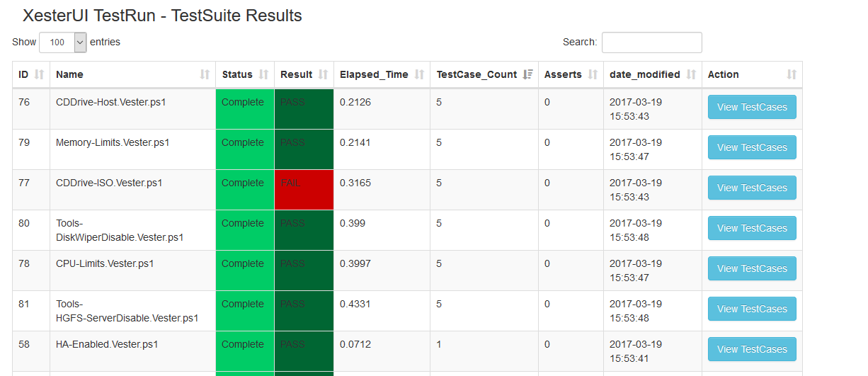This screenshot has width=868, height=376.
Task: Sort by Status using its sort icon
Action: (x=263, y=74)
